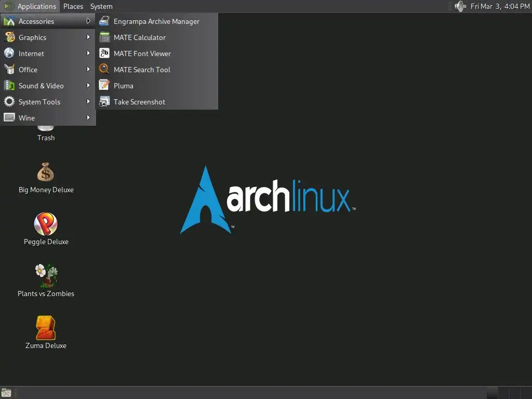Select Big Money Deluxe desktop icon
This screenshot has width=532, height=399.
[46, 172]
